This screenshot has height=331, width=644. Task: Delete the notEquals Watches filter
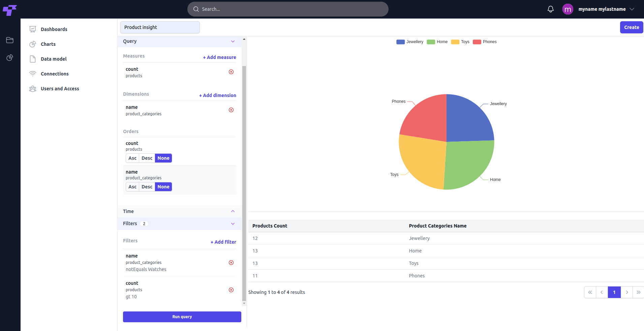[231, 263]
